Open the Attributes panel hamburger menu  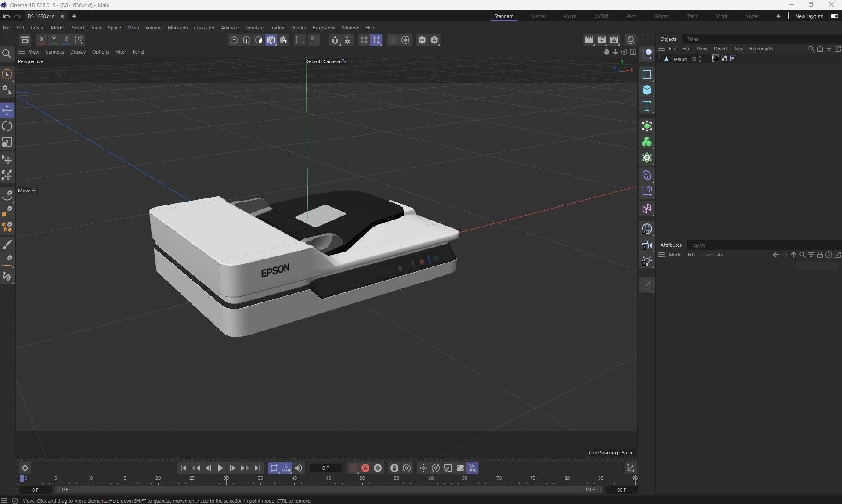661,255
